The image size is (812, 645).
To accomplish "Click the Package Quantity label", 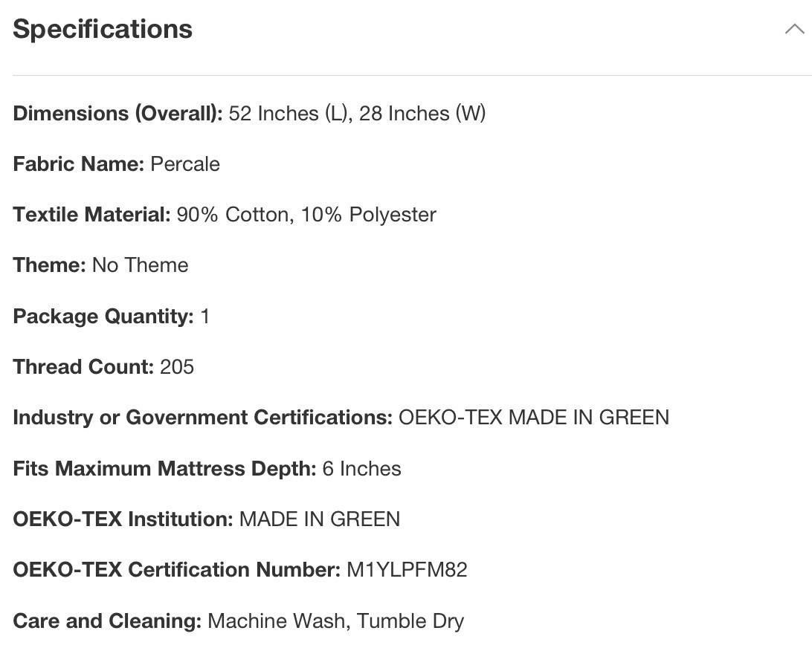I will coord(103,316).
